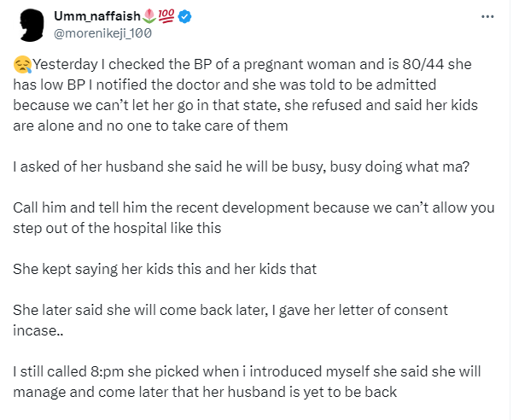The image size is (513, 420).
Task: Click the sleepy face emoji starting the tweet
Action: [21, 63]
